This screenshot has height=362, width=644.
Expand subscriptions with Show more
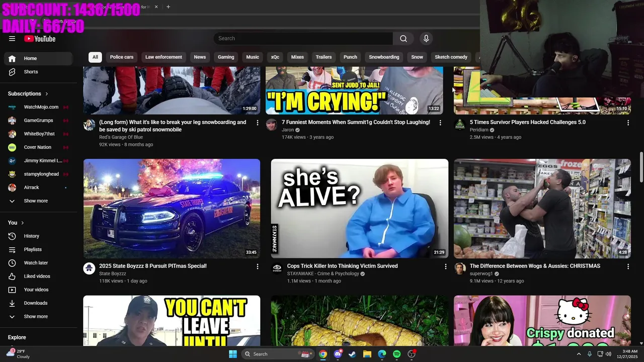pyautogui.click(x=38, y=201)
